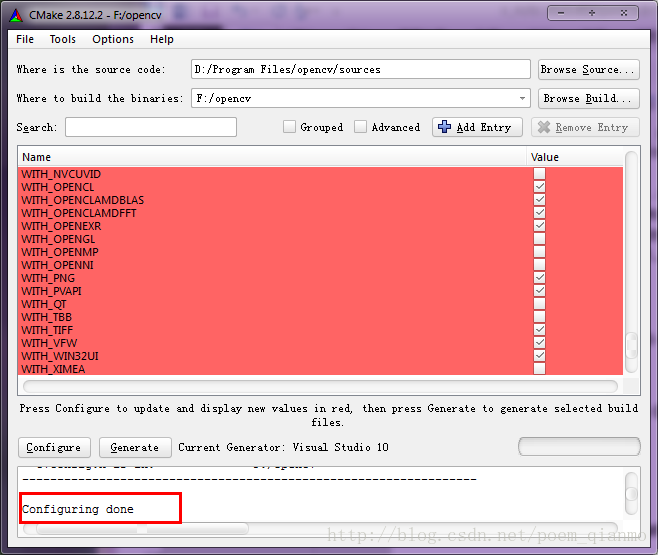Viewport: 658px width, 555px height.
Task: Check the WITH_OPENMP value box
Action: [539, 252]
